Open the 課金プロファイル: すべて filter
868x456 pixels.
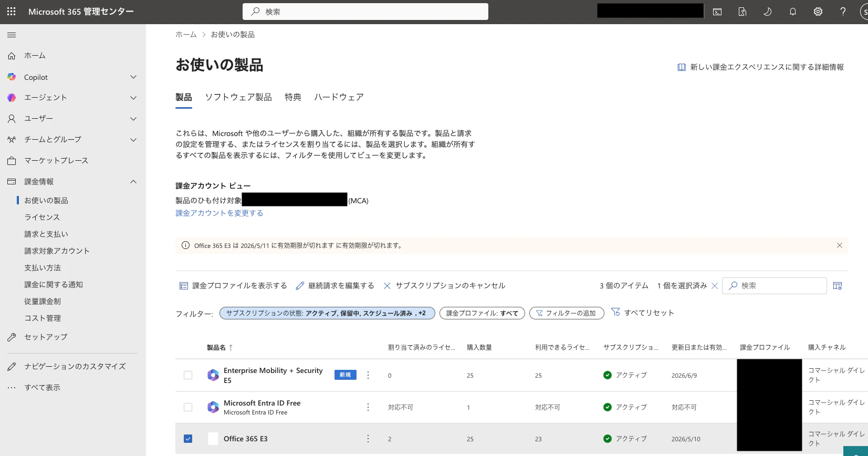pos(482,313)
